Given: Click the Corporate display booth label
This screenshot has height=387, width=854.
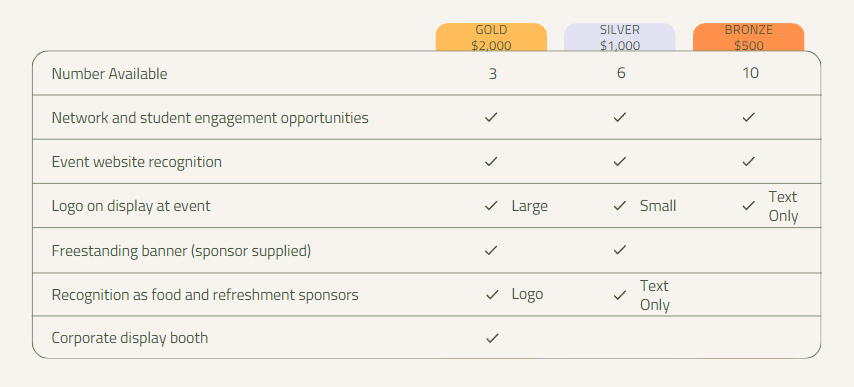Looking at the screenshot, I should click(x=130, y=338).
